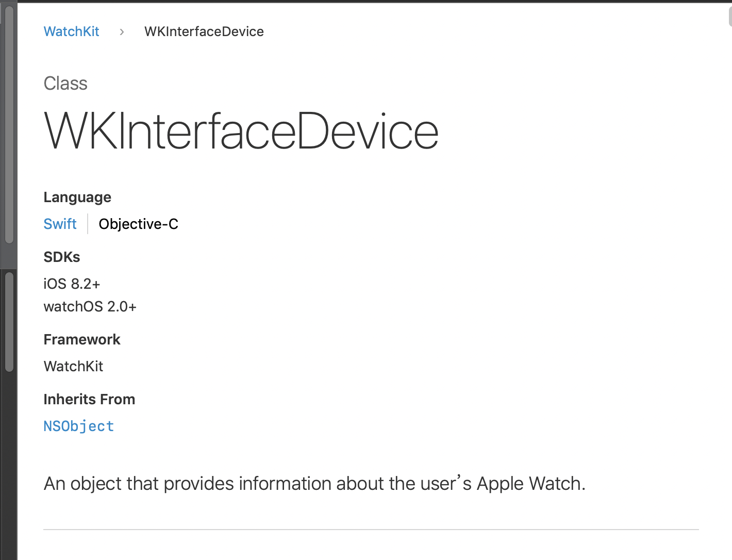
Task: Click the Apple Watch description sentence
Action: tap(314, 484)
